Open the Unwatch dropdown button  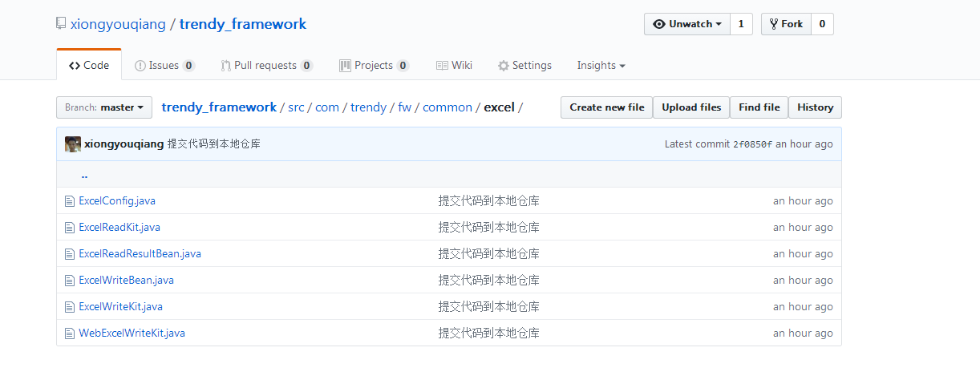pyautogui.click(x=687, y=24)
